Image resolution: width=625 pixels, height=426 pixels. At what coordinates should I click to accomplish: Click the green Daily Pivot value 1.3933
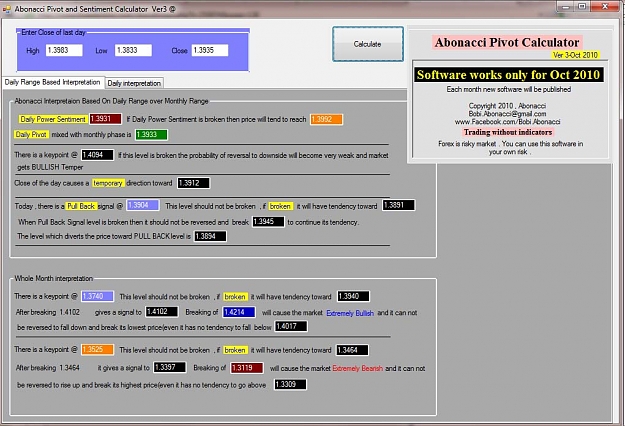pos(151,135)
